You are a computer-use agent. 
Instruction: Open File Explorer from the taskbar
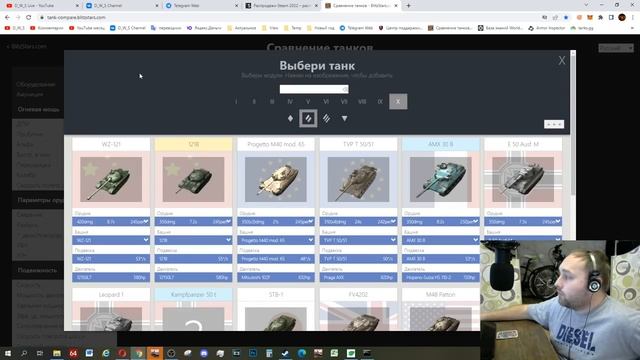coord(57,353)
